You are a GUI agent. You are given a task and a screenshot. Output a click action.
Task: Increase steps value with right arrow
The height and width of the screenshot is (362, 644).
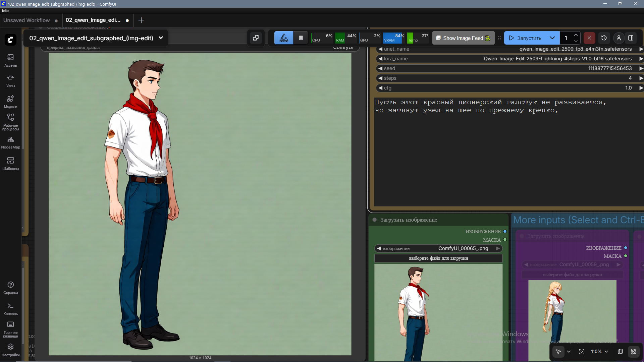pos(641,78)
